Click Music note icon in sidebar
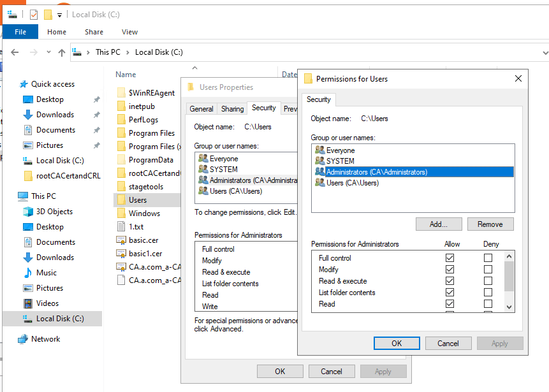This screenshot has height=392, width=549. pyautogui.click(x=27, y=273)
